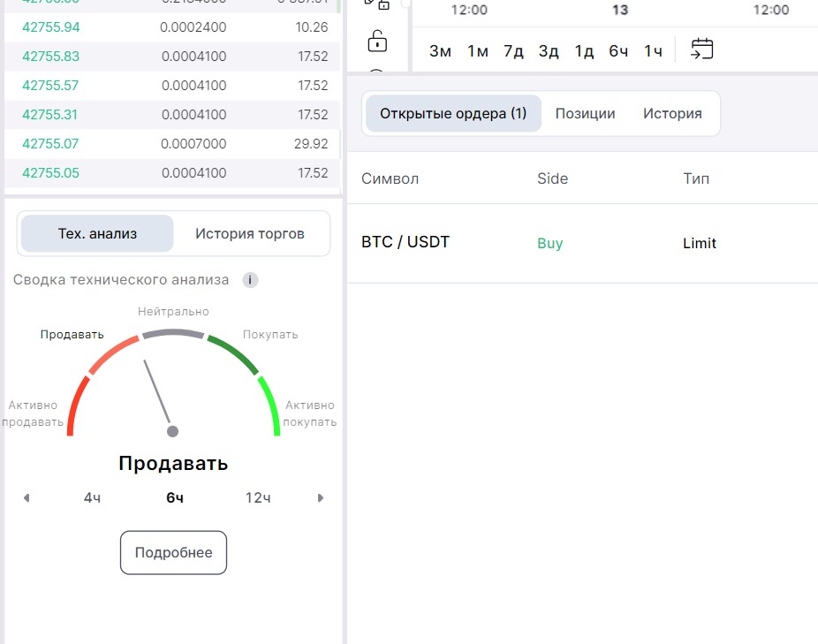
Task: Click the unlocked padlock drawing icon
Action: point(377,41)
